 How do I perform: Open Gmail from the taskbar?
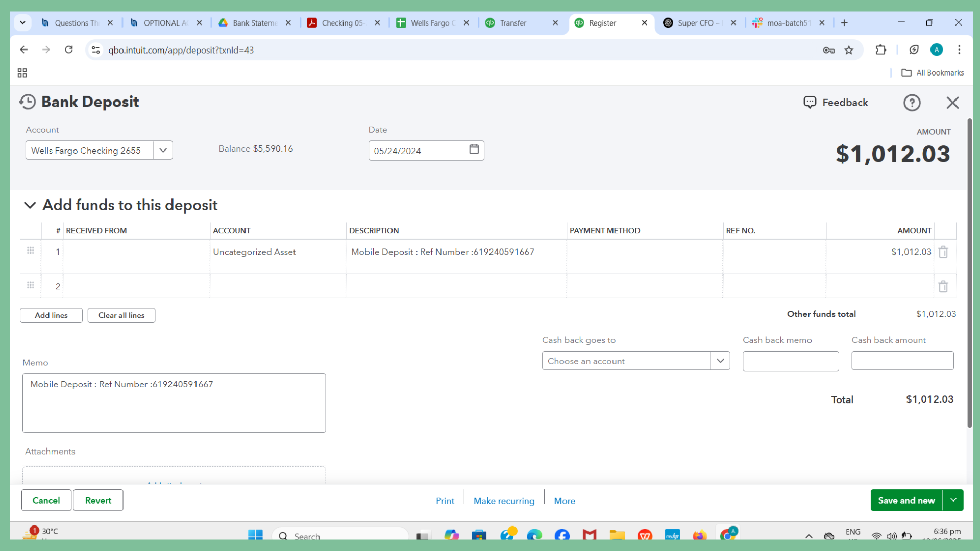click(x=590, y=535)
